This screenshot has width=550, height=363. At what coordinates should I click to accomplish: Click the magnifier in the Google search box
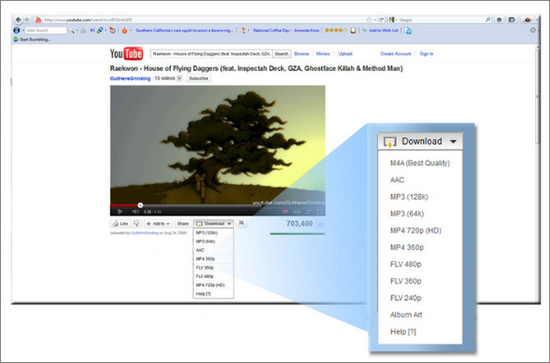tap(488, 20)
